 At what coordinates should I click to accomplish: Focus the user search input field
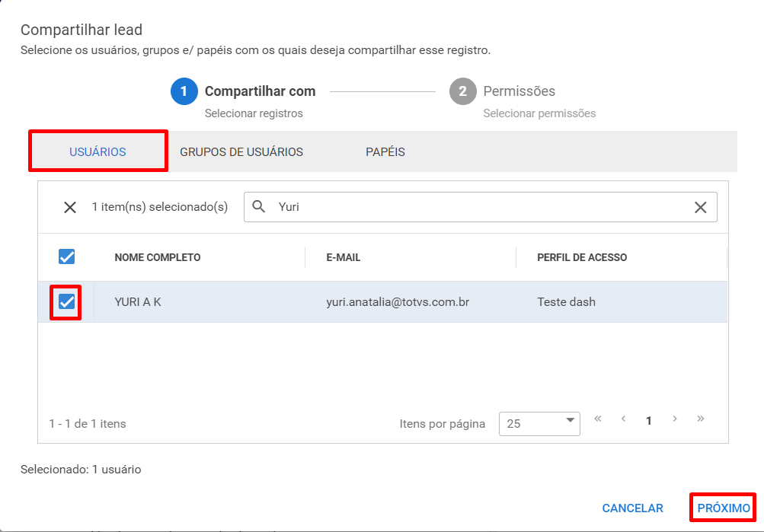click(x=481, y=207)
